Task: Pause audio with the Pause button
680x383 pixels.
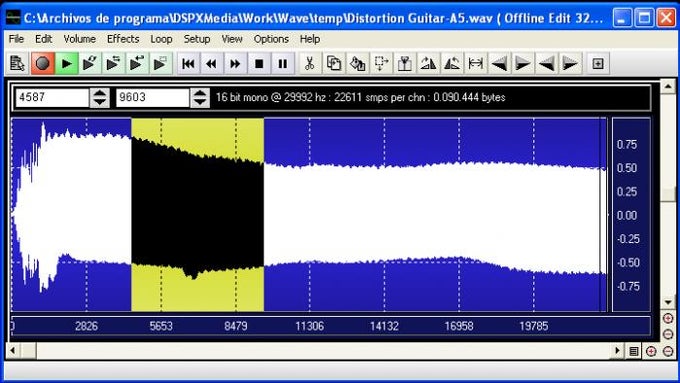Action: (x=282, y=64)
